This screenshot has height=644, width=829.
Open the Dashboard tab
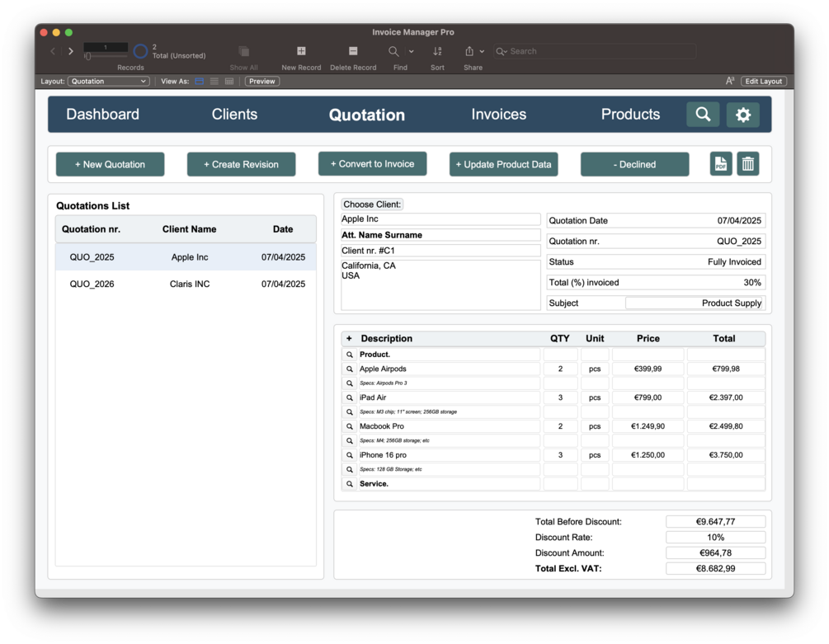click(102, 114)
